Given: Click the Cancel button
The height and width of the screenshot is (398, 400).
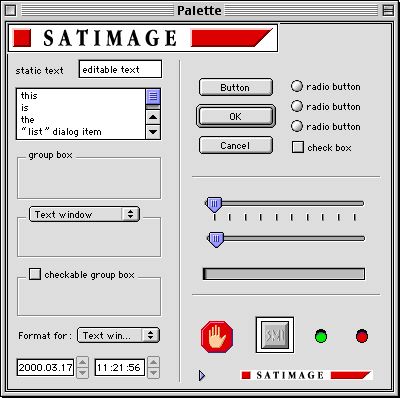Looking at the screenshot, I should coord(236,145).
